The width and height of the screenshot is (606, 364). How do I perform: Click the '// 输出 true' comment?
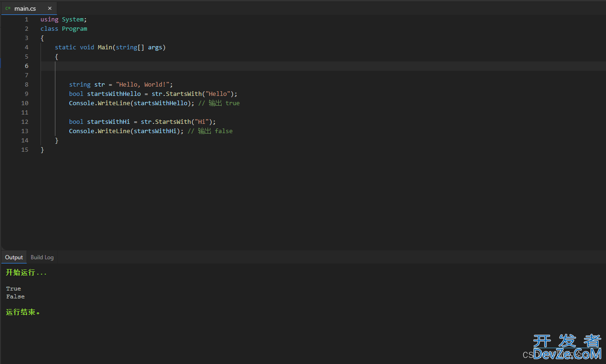tap(219, 103)
